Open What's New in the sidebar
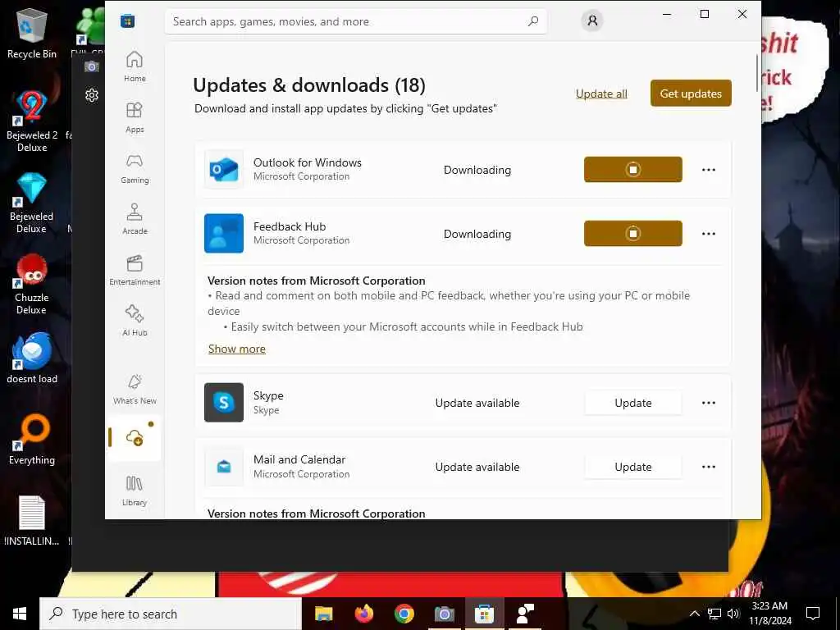 (135, 389)
